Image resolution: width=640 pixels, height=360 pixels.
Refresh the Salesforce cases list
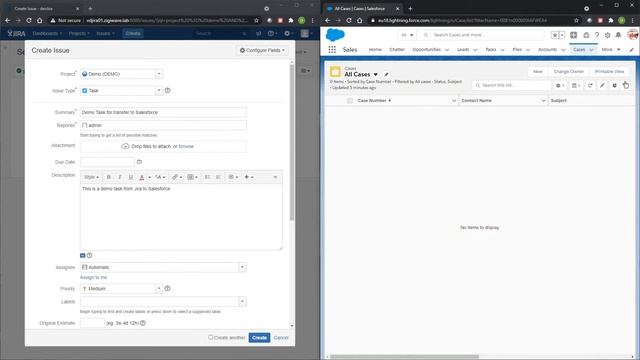pyautogui.click(x=590, y=85)
